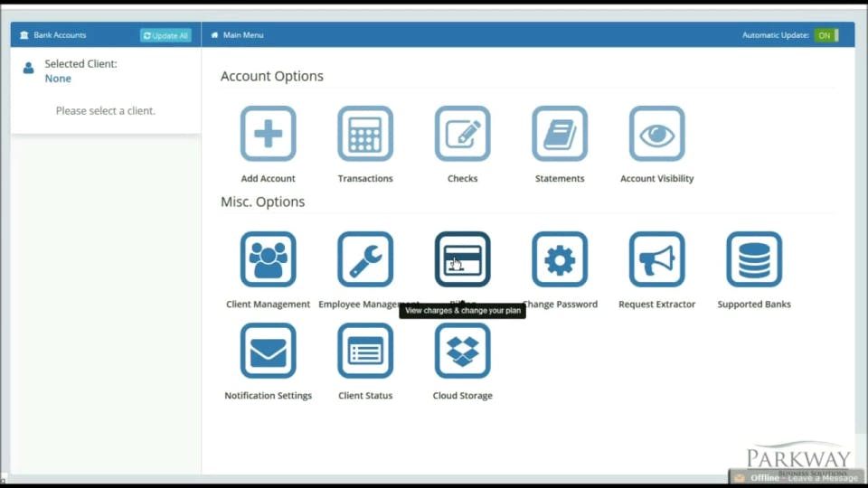Click the Checks label text
This screenshot has height=488, width=868.
pyautogui.click(x=462, y=178)
